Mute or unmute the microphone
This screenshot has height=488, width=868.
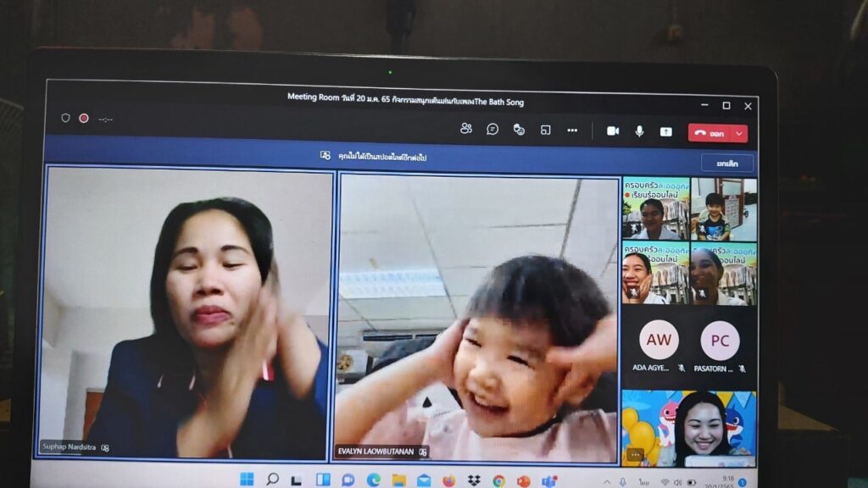pos(639,130)
